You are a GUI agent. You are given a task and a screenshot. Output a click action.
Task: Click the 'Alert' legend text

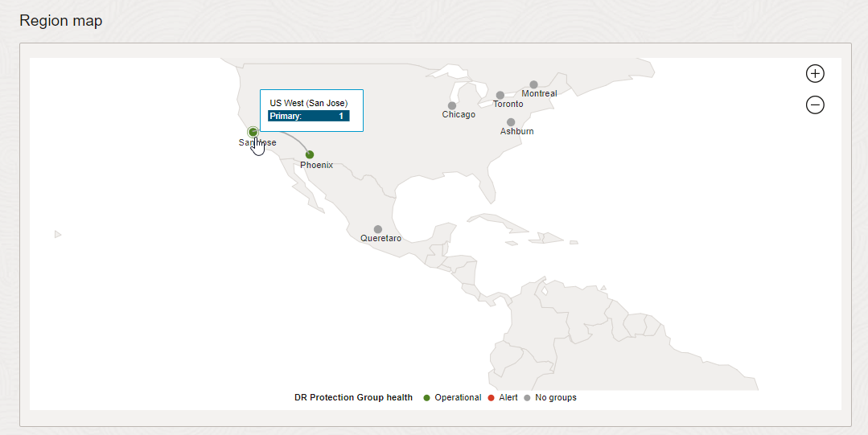point(508,398)
